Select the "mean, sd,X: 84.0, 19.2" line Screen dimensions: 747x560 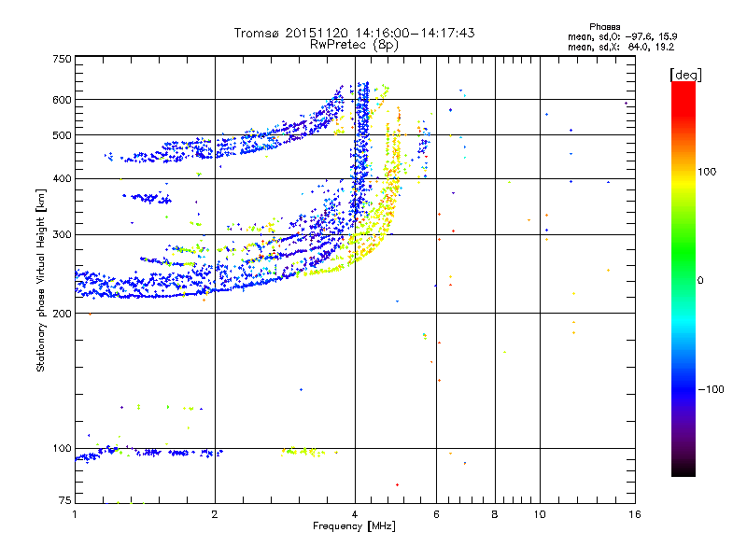point(621,47)
